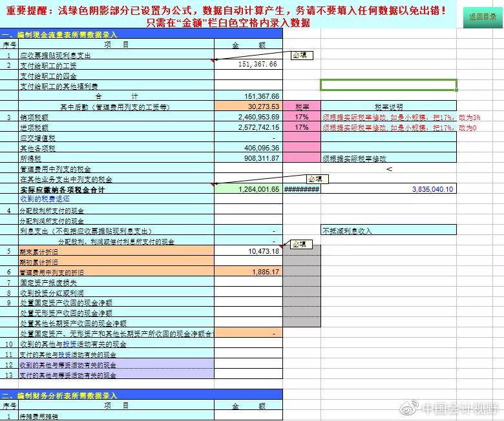Select 管理费用中列支的折旧 amount 1,885.17
The image size is (504, 421).
[249, 271]
